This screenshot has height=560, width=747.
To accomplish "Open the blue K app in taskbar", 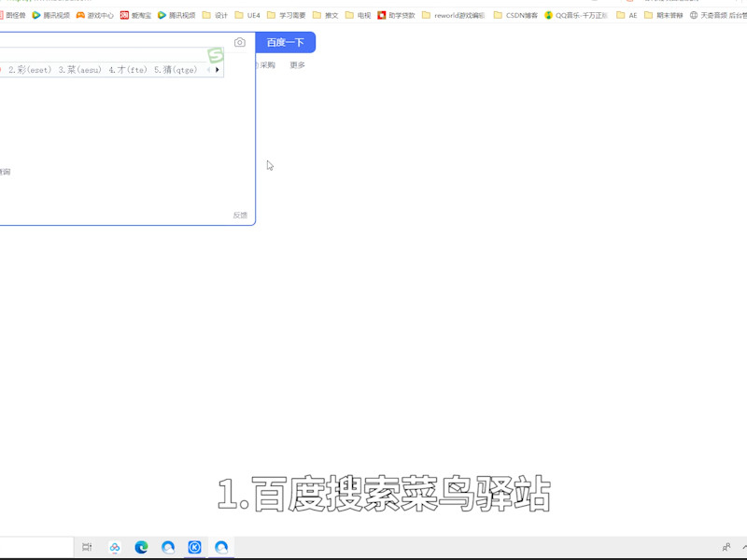I will 194,547.
